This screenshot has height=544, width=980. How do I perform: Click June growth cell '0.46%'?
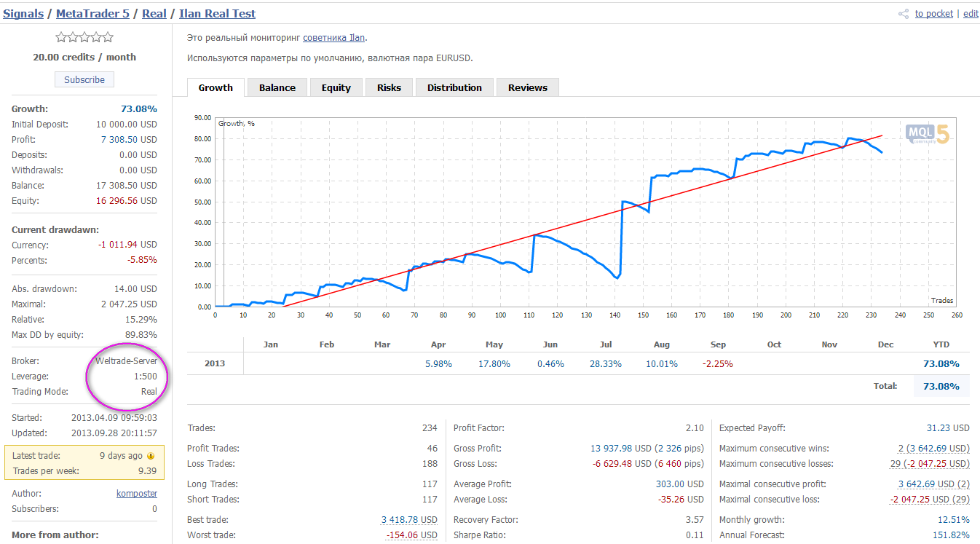pos(550,364)
